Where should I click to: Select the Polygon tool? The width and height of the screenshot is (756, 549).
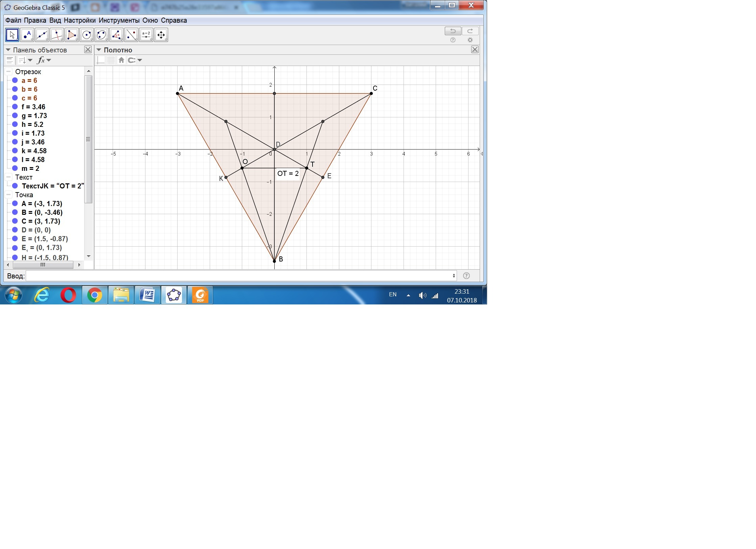click(71, 35)
